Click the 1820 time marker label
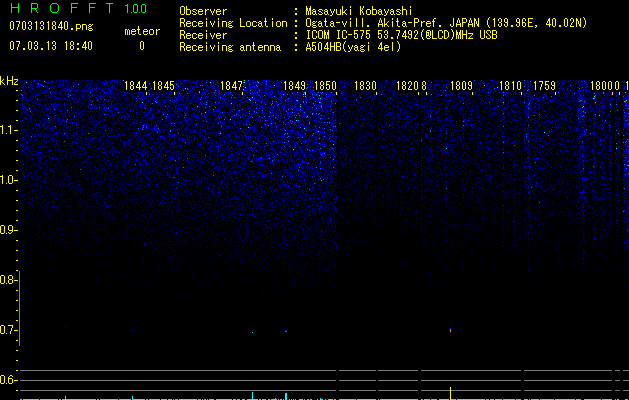The width and height of the screenshot is (629, 400). click(407, 86)
